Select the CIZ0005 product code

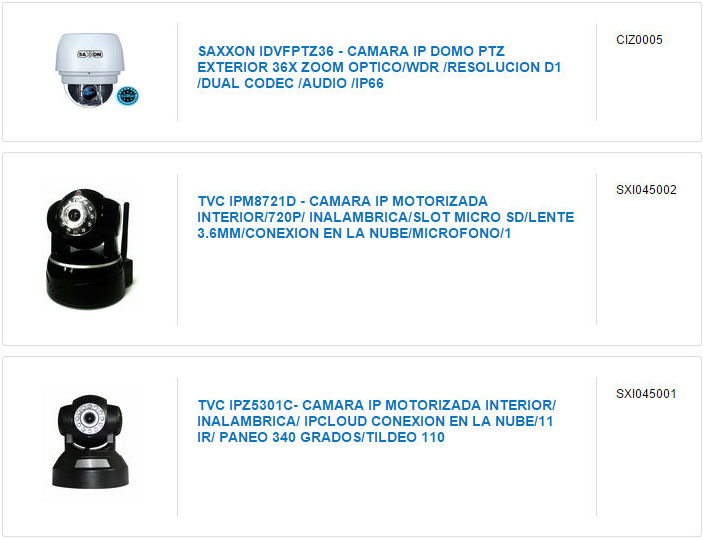[639, 39]
